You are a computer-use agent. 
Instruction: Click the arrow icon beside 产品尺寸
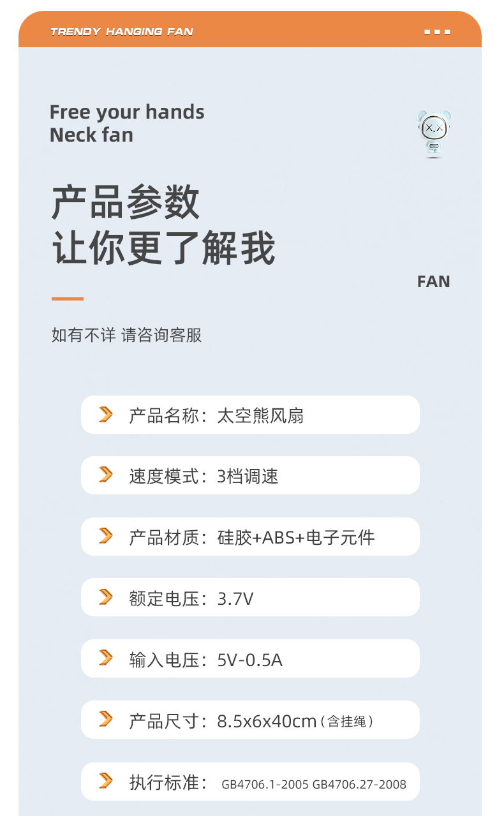(x=106, y=720)
